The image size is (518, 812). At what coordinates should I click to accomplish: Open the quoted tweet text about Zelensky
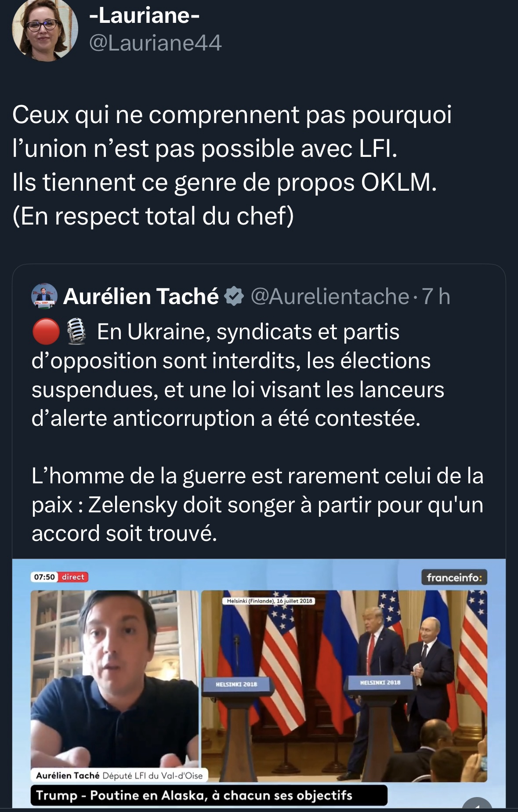[257, 504]
